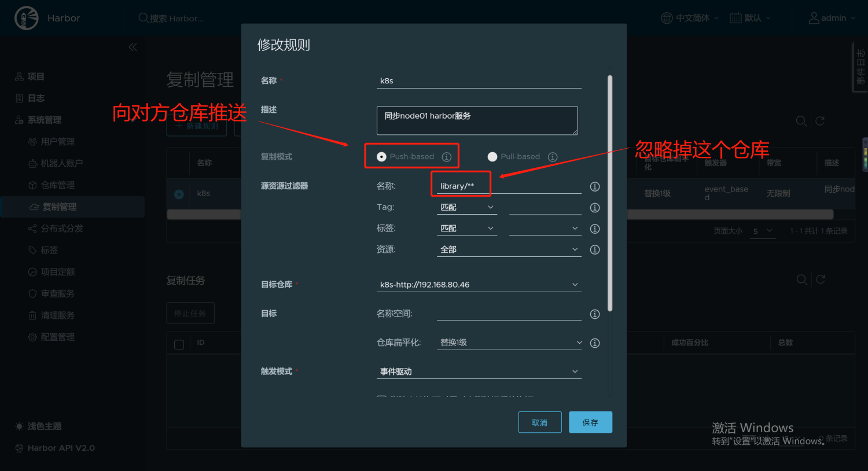Open the 页面大小 page size dropdown
Viewport: 868px width, 471px height.
click(x=763, y=231)
